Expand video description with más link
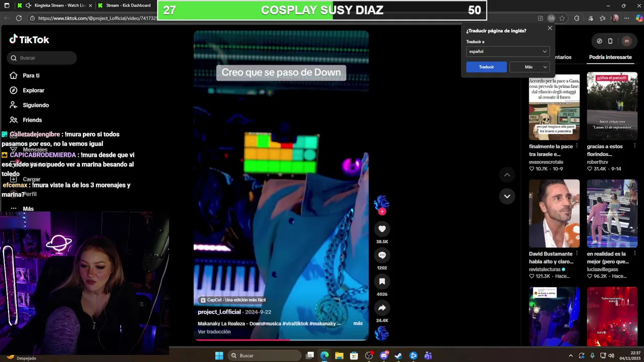The height and width of the screenshot is (362, 644). pyautogui.click(x=358, y=323)
